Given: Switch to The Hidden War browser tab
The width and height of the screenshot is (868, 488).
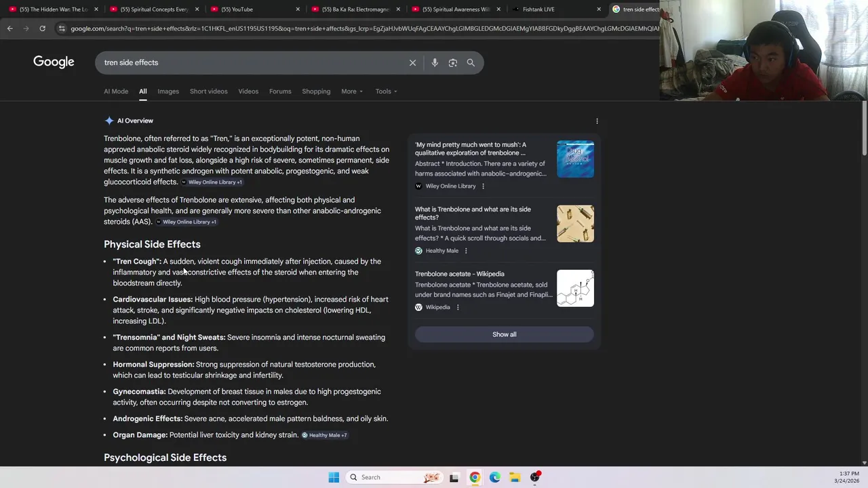Looking at the screenshot, I should point(53,9).
